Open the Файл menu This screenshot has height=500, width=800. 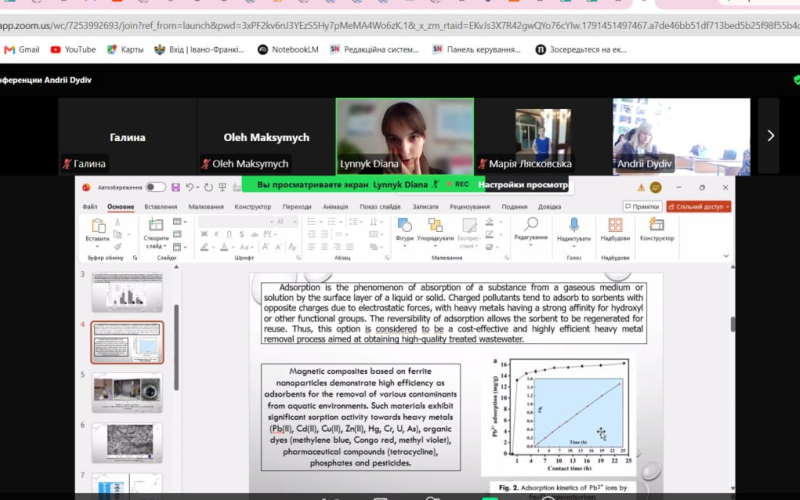tap(90, 207)
